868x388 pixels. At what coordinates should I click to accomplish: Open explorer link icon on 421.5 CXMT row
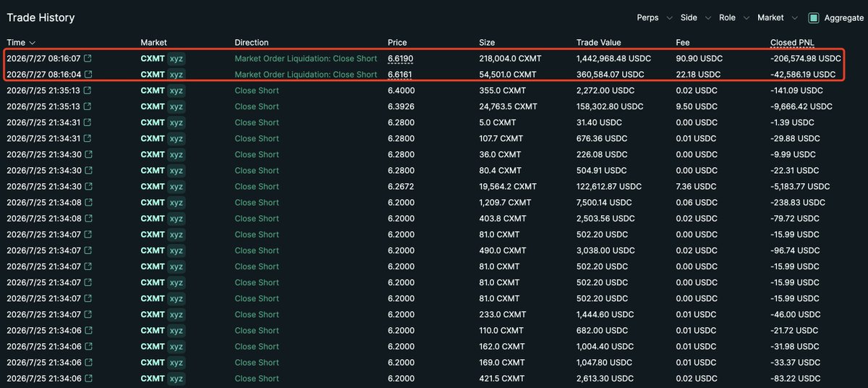(x=88, y=378)
